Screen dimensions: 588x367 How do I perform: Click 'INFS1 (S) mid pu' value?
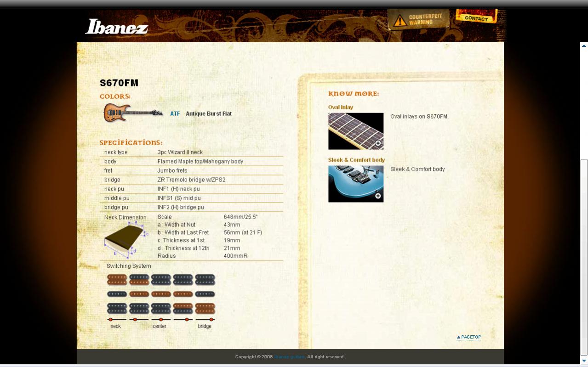point(179,198)
